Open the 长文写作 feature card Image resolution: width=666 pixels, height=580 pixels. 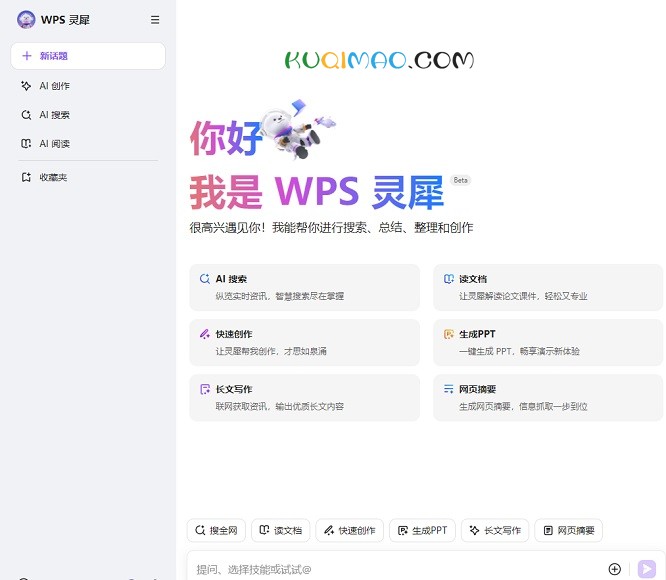pos(305,398)
